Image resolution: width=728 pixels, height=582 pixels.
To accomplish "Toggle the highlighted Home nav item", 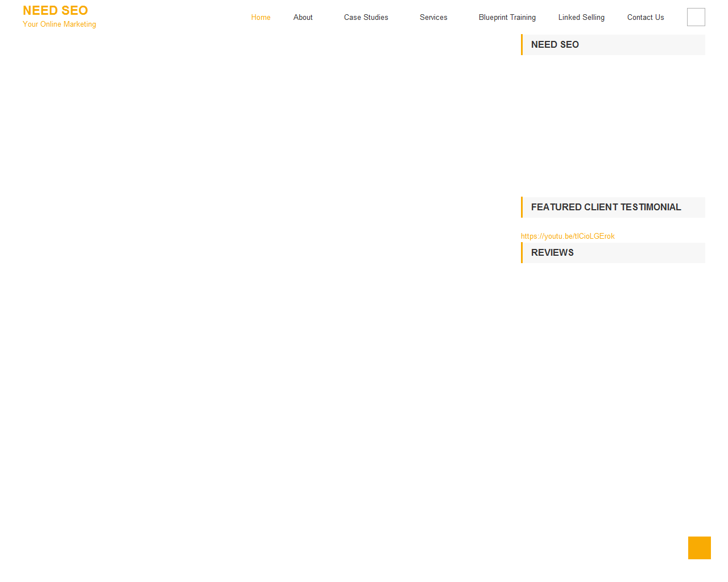I will click(260, 17).
